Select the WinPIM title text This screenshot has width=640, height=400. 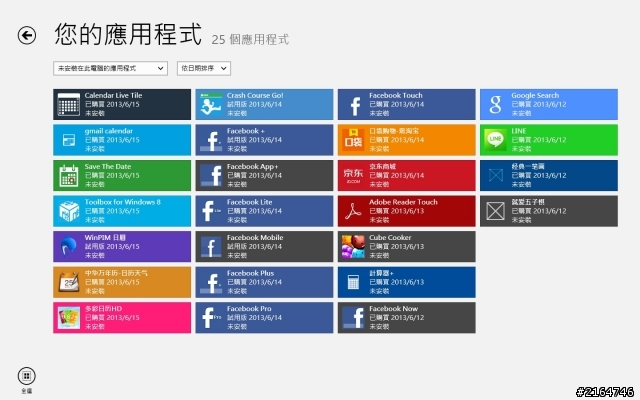pyautogui.click(x=105, y=238)
